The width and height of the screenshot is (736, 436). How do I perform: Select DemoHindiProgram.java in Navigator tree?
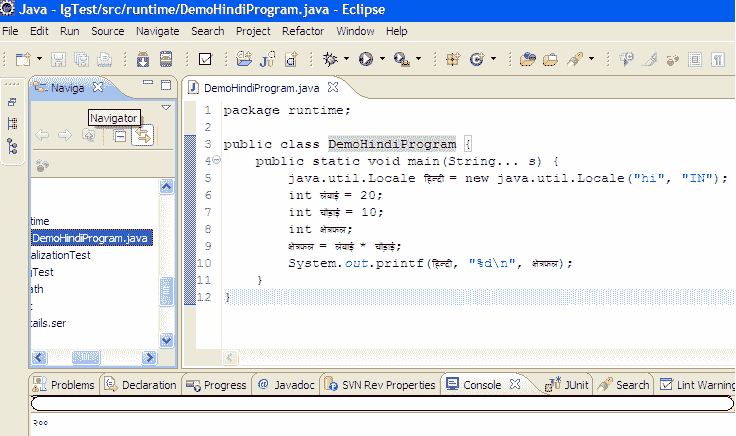(92, 238)
